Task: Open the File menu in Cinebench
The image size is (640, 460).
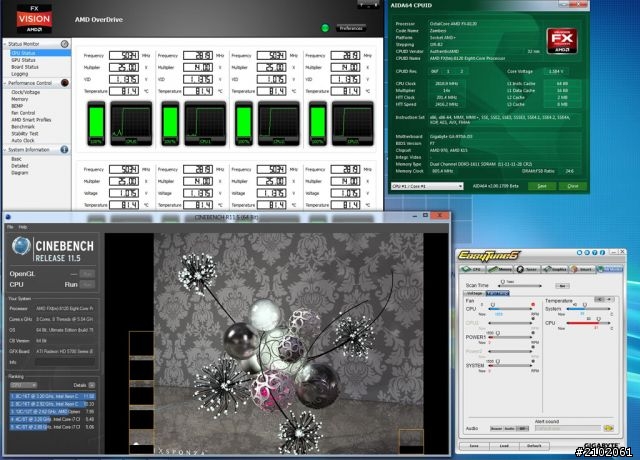Action: 10,227
